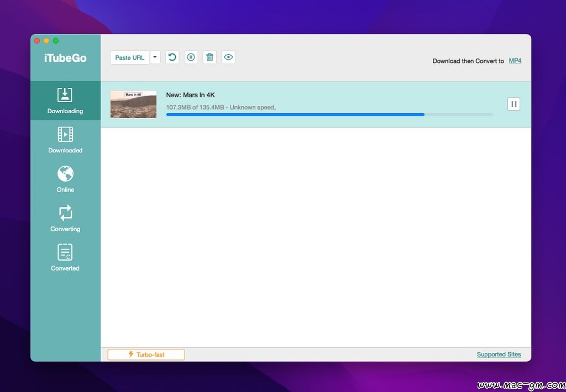Open the Downloaded section in sidebar
The height and width of the screenshot is (392, 566).
[65, 140]
